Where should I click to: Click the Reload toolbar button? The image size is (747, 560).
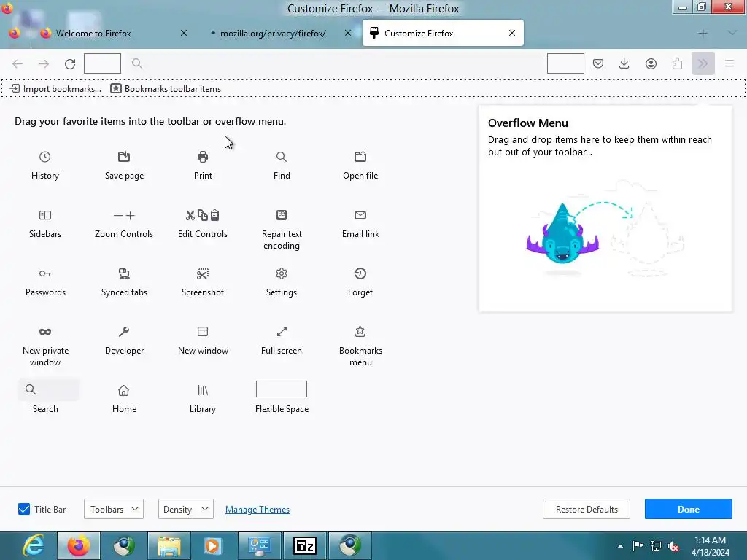[70, 63]
